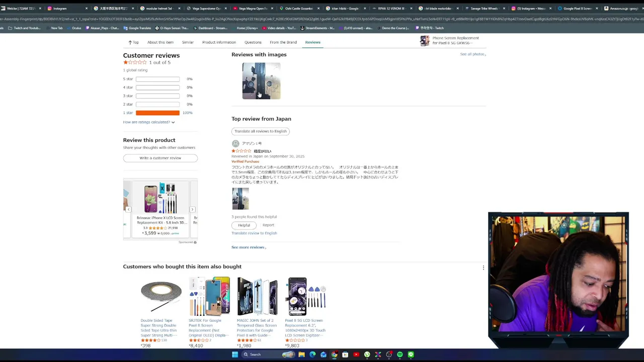
Task: Open 'See more reviews' link
Action: tap(249, 247)
